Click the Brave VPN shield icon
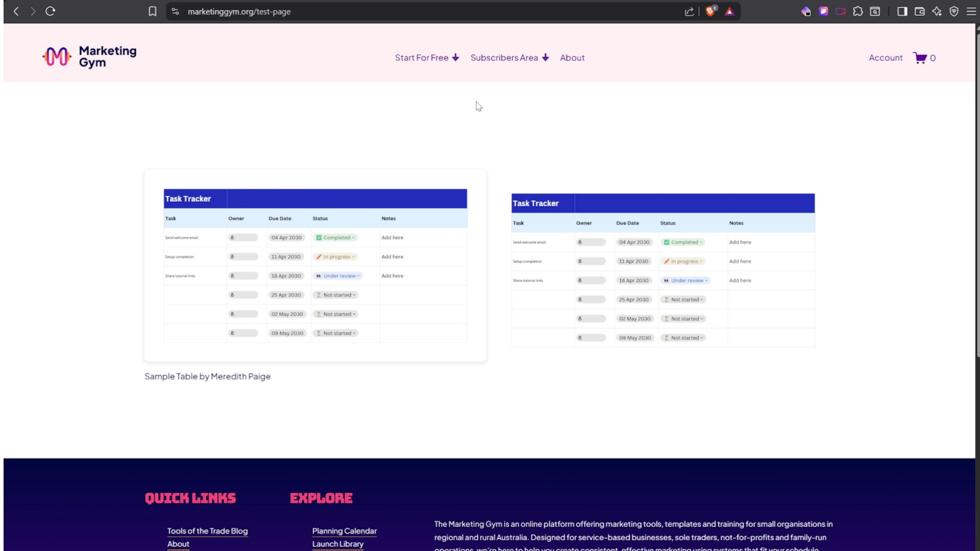This screenshot has width=980, height=551. pyautogui.click(x=953, y=11)
